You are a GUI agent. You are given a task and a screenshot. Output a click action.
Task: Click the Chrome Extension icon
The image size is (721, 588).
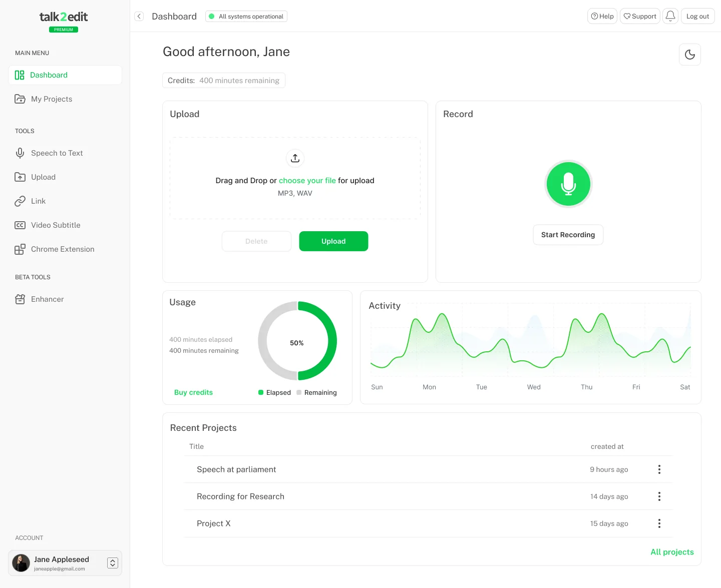click(20, 249)
